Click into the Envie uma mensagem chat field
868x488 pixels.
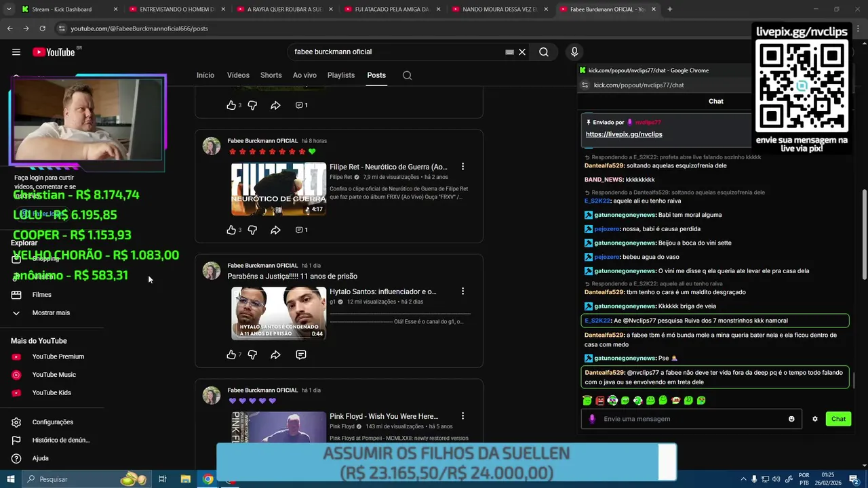(x=692, y=419)
